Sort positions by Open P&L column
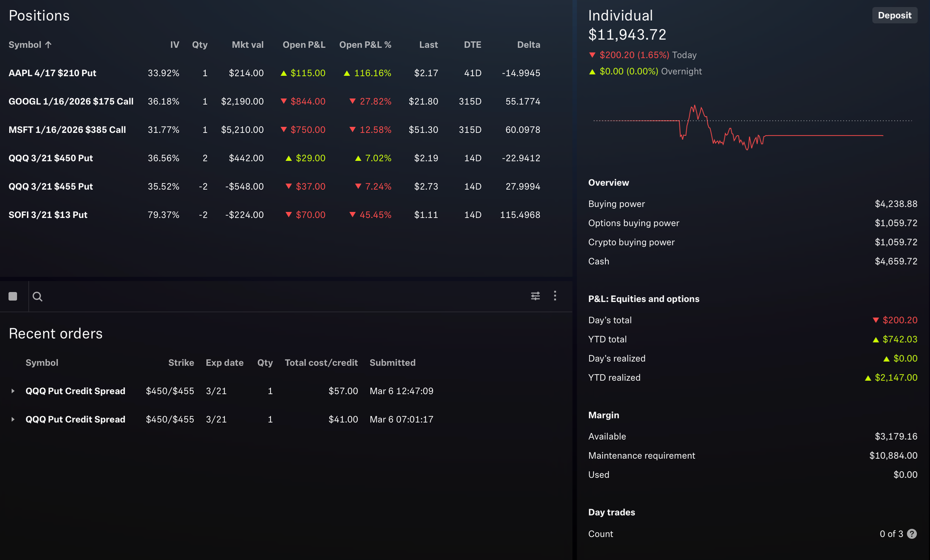The width and height of the screenshot is (930, 560). 304,45
